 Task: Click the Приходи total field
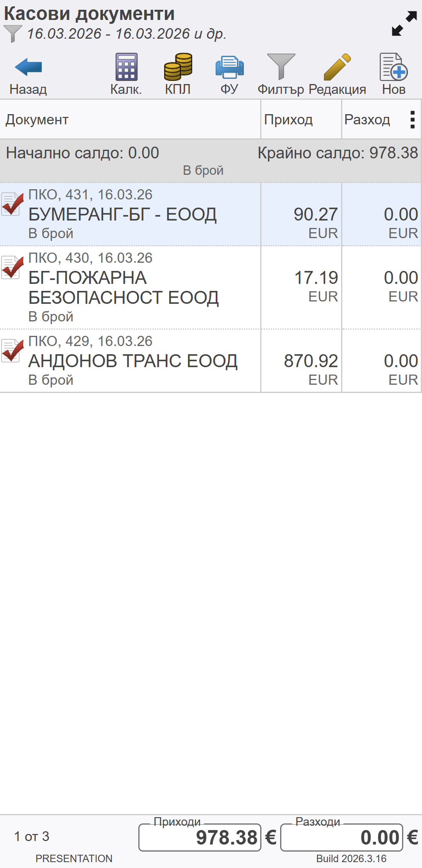(x=200, y=838)
